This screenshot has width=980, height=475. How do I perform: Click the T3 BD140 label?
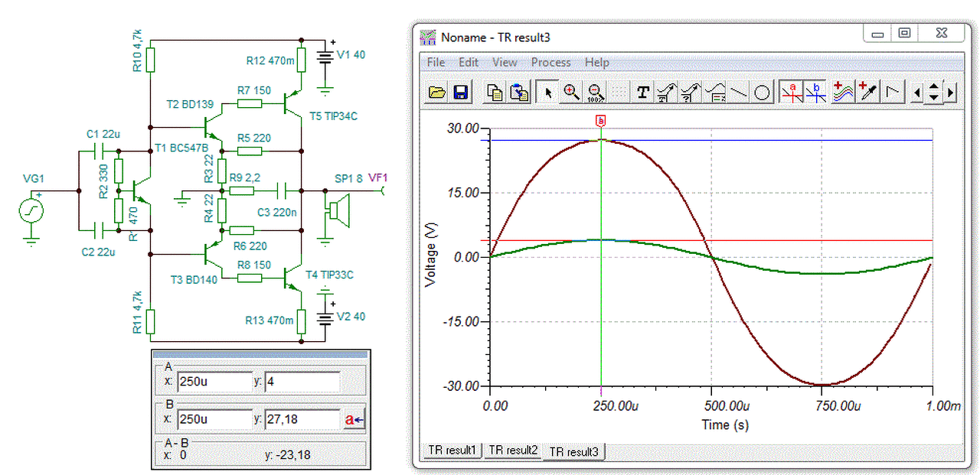coord(193,279)
